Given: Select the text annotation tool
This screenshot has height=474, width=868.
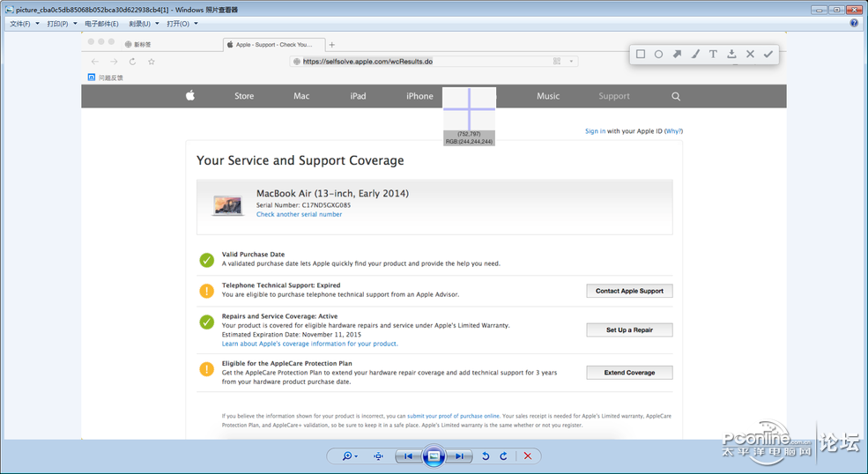Looking at the screenshot, I should point(713,54).
